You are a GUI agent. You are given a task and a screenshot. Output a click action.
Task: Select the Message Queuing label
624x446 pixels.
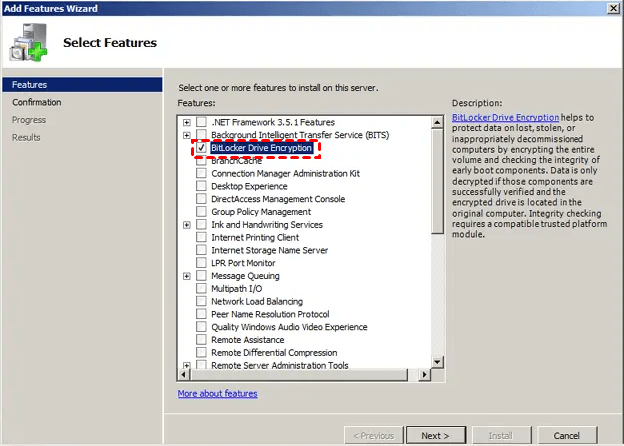pyautogui.click(x=245, y=276)
